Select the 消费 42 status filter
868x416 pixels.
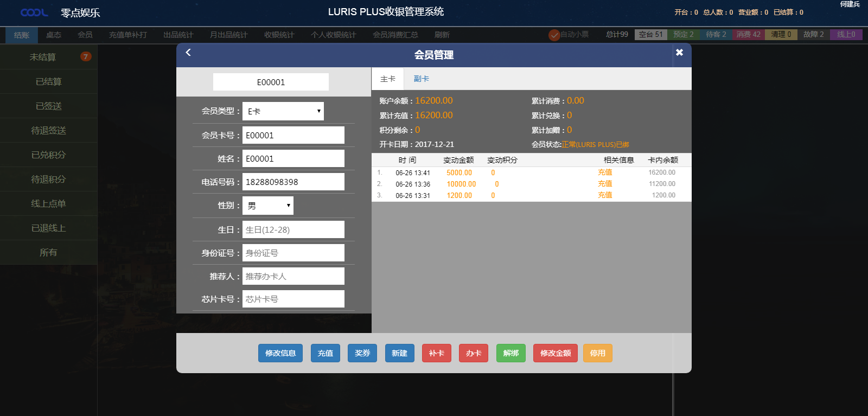[748, 35]
